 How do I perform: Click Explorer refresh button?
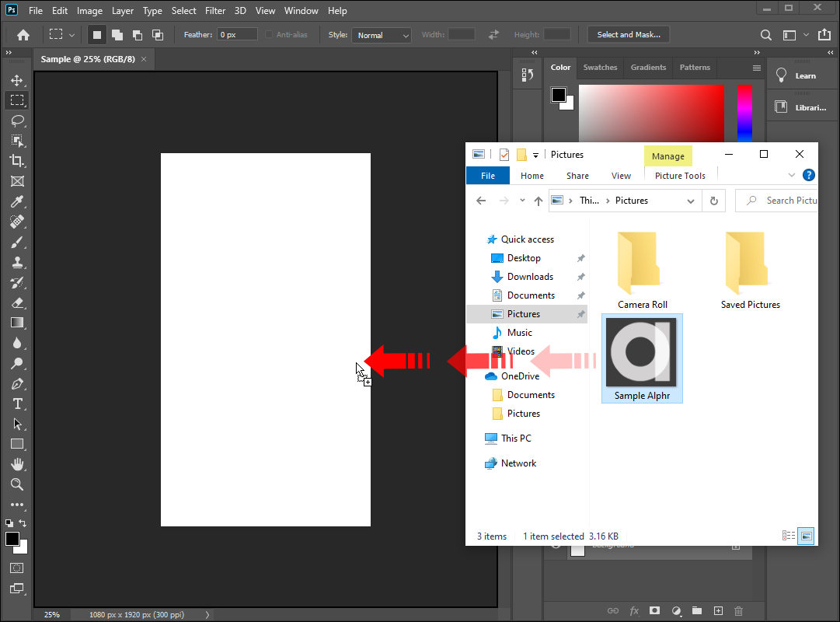click(713, 201)
